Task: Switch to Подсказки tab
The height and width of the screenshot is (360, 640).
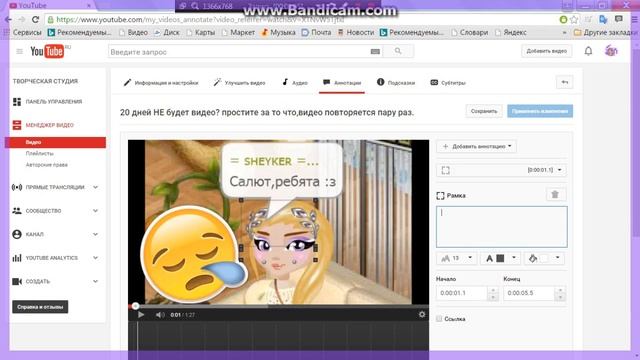Action: coord(396,82)
